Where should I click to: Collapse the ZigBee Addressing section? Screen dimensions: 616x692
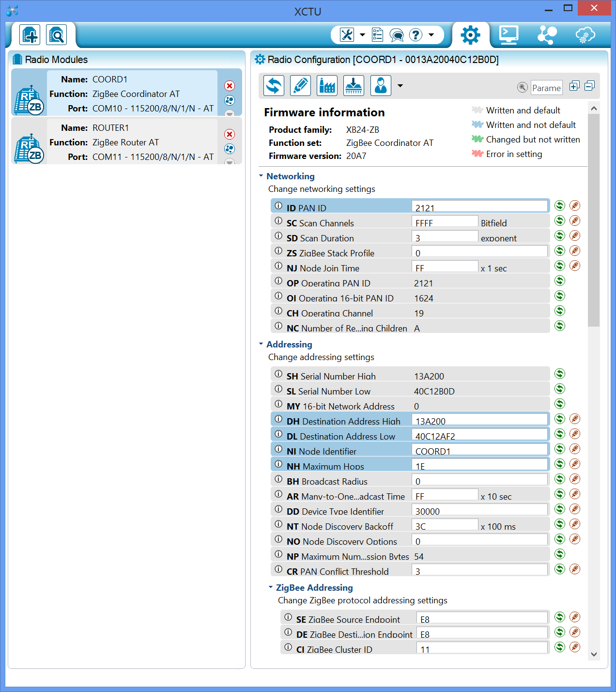click(271, 587)
